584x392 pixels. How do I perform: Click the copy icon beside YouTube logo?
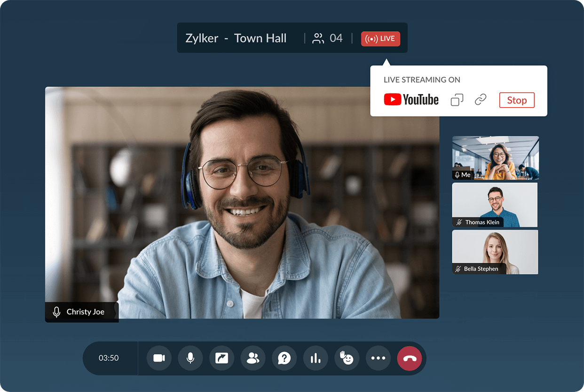457,100
